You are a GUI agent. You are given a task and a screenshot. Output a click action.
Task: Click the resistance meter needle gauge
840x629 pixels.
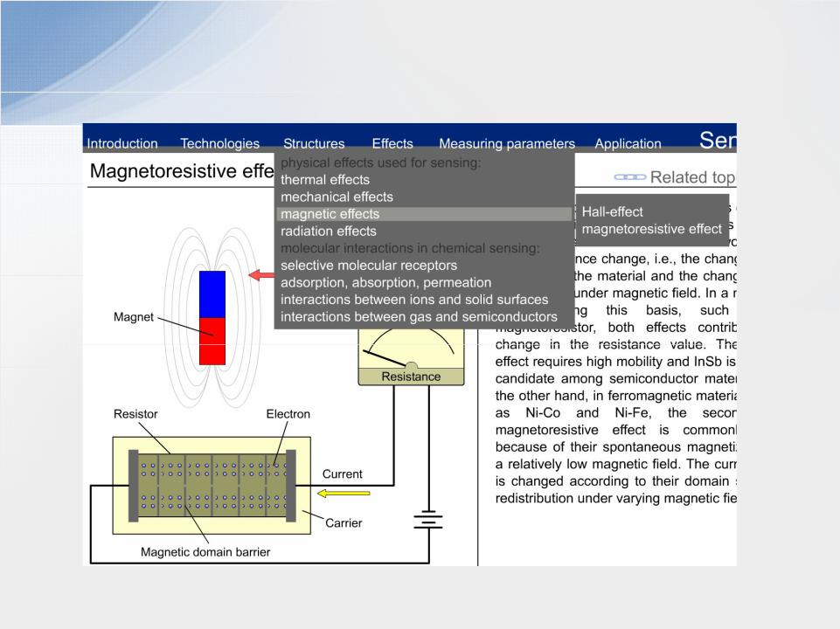[411, 349]
